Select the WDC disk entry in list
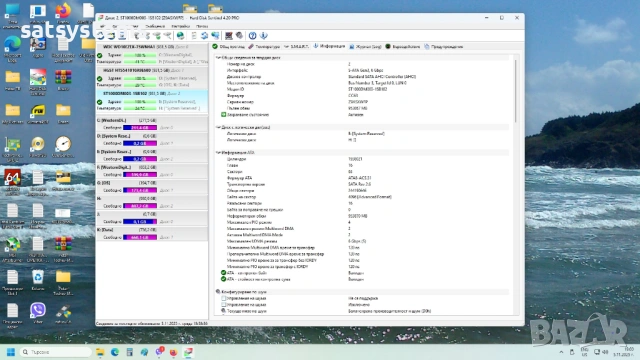This screenshot has width=640, height=360. click(152, 54)
